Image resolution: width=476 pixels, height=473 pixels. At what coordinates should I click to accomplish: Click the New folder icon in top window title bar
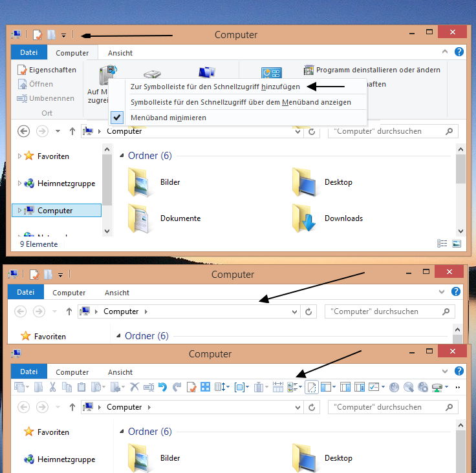click(51, 35)
